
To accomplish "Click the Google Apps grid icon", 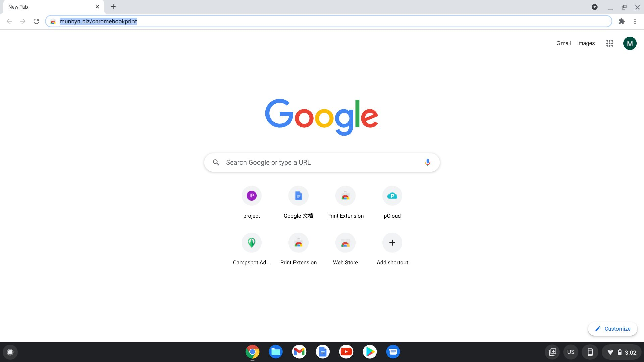I will pyautogui.click(x=609, y=43).
